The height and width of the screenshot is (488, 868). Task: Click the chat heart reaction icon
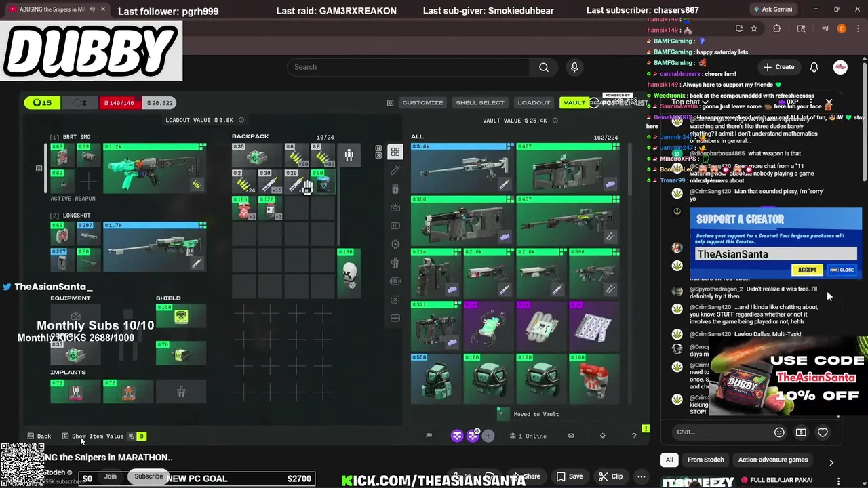823,432
